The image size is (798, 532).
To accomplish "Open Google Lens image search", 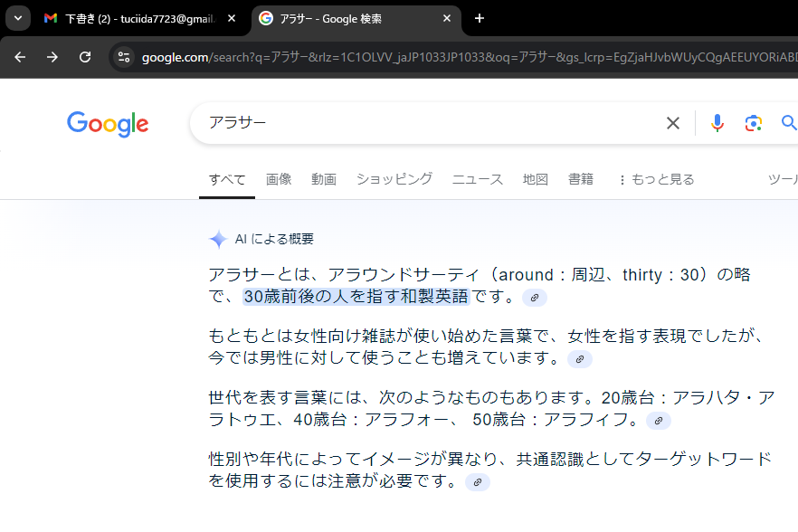I will pyautogui.click(x=753, y=123).
